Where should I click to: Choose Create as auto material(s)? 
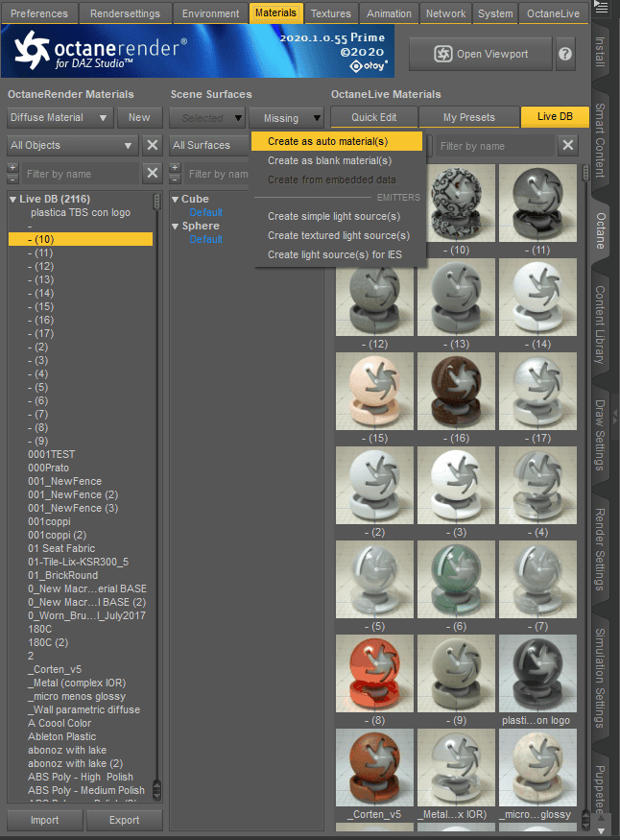pyautogui.click(x=337, y=141)
